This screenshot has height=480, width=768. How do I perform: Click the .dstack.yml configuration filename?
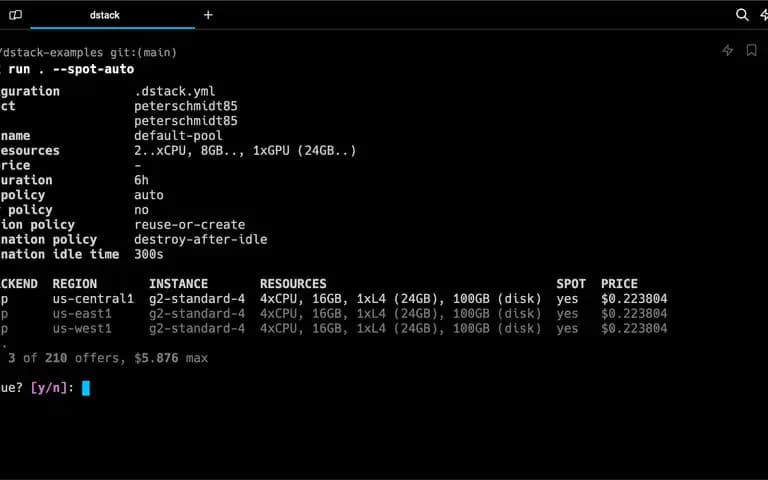[x=174, y=91]
